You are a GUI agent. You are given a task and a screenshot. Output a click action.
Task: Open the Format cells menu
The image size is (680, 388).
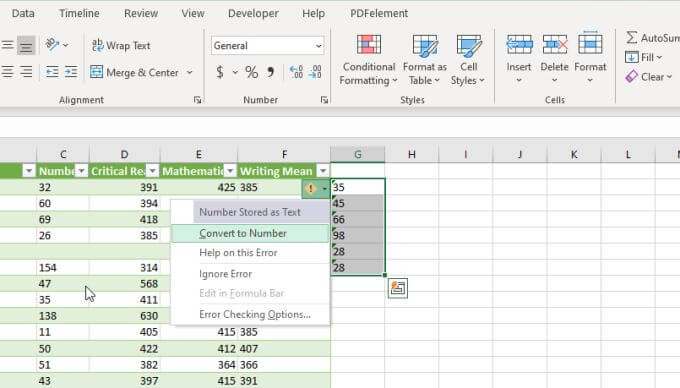pos(590,60)
